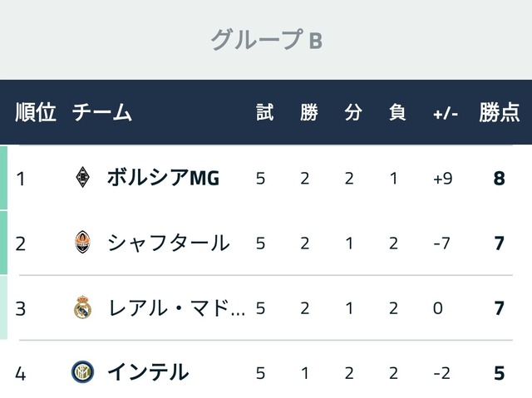Viewport: 532px width, 398px height.
Task: Click the チーム column header
Action: coord(102,113)
